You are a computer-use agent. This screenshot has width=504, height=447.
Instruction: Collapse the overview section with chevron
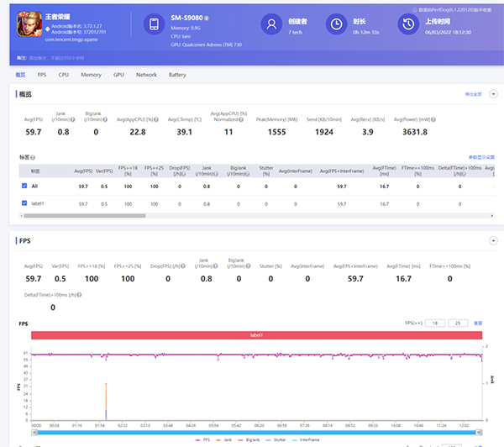pos(493,95)
